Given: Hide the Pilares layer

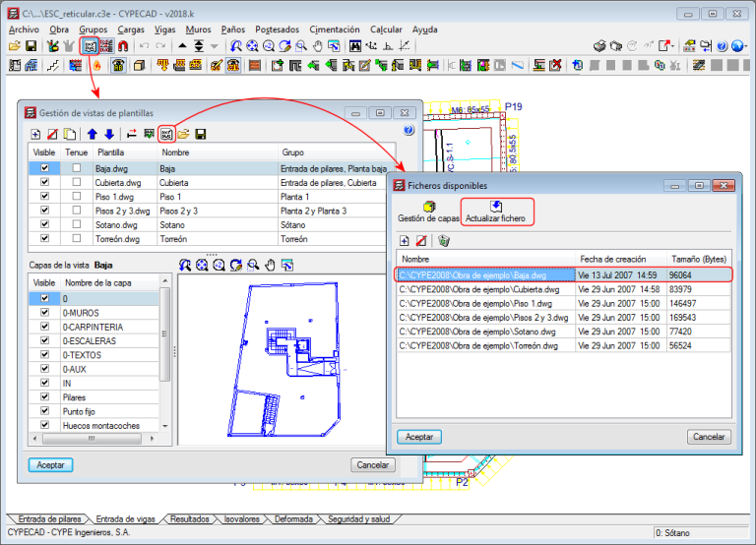Looking at the screenshot, I should (x=43, y=396).
